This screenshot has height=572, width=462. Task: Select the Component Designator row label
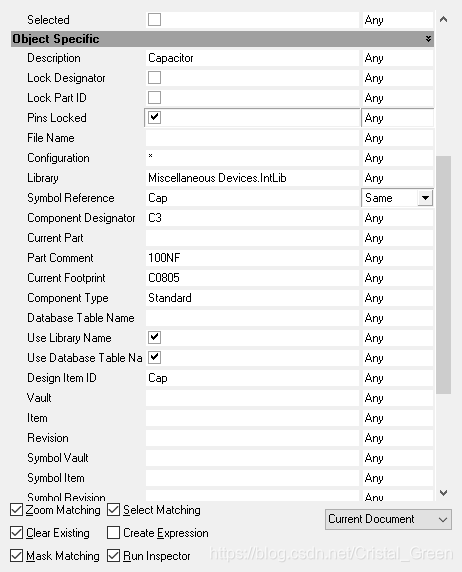[81, 218]
